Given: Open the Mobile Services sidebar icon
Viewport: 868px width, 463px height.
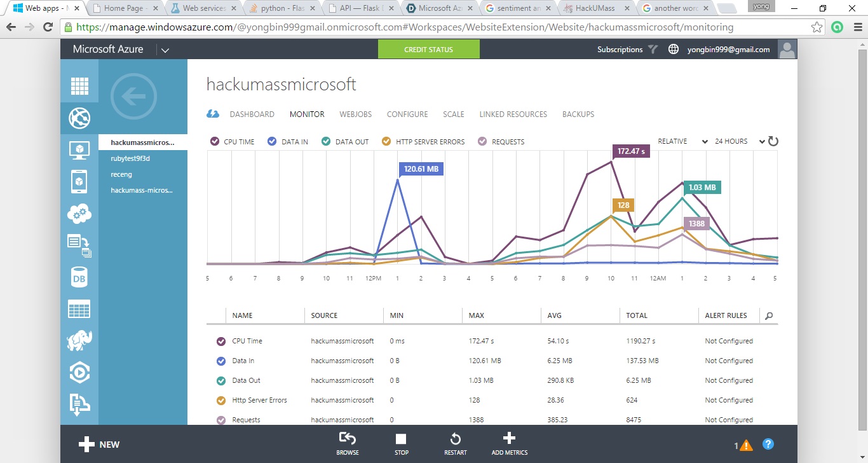Looking at the screenshot, I should (79, 182).
